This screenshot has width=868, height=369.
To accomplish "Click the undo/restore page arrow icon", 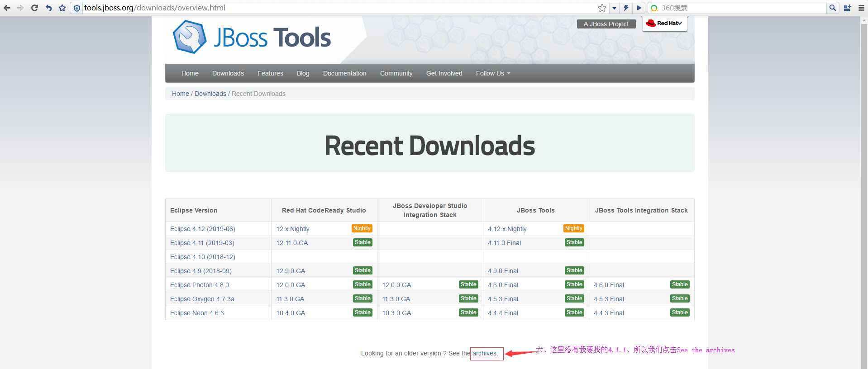I will click(x=48, y=8).
